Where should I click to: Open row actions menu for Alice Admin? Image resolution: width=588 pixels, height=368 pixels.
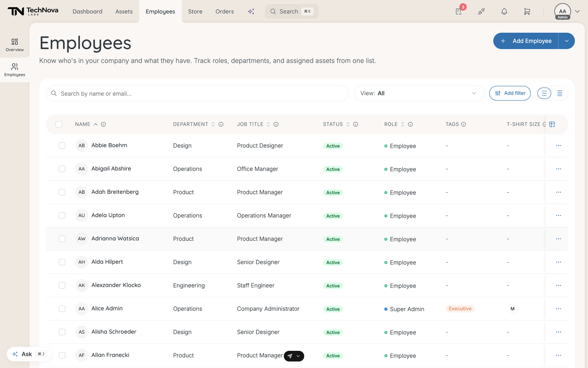pos(559,309)
